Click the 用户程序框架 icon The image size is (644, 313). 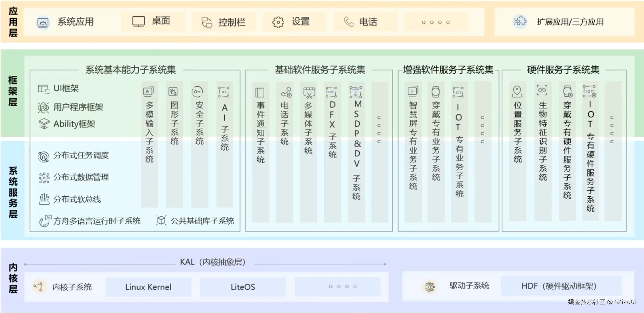click(43, 108)
